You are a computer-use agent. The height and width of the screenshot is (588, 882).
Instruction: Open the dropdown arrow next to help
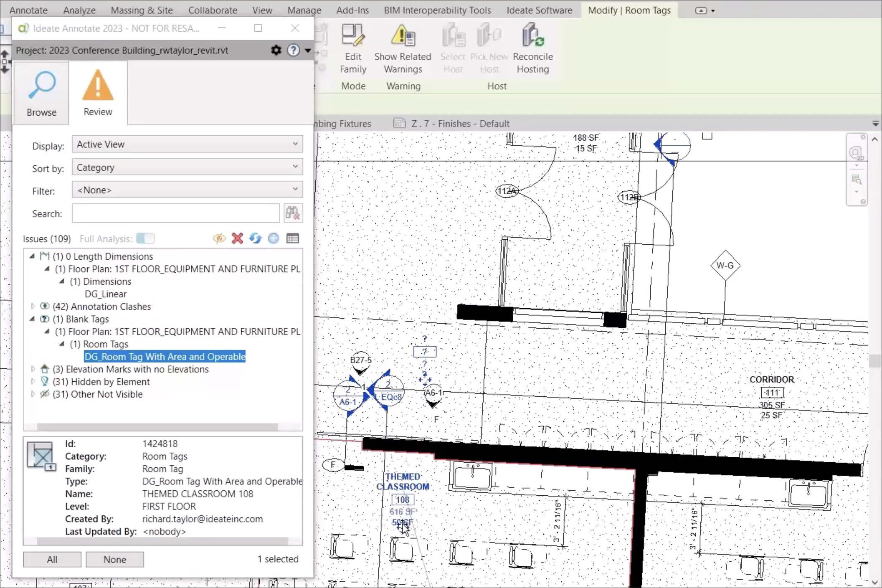[x=308, y=51]
